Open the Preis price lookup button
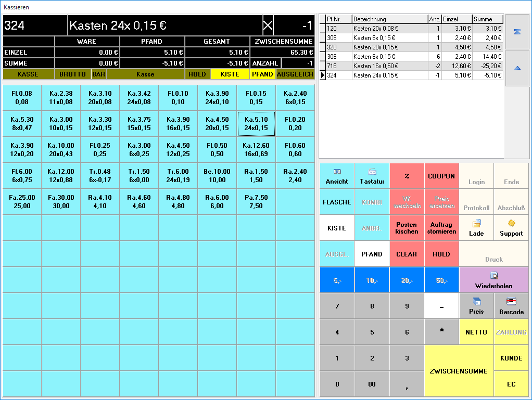The width and height of the screenshot is (532, 400). pos(476,306)
